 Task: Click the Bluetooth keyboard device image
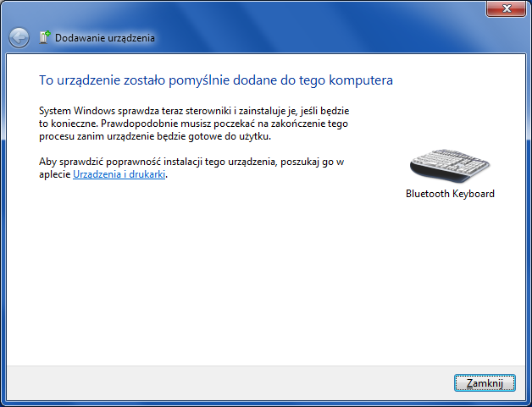(449, 164)
